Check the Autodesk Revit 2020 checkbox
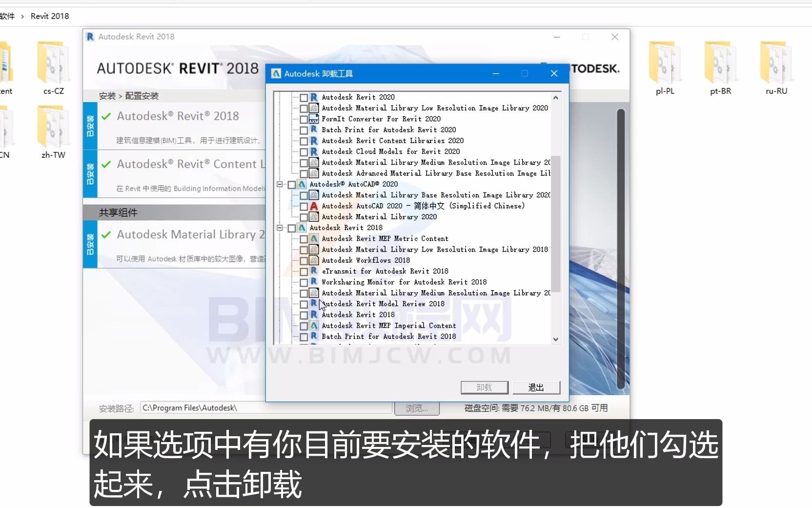This screenshot has width=812, height=508. coord(304,98)
